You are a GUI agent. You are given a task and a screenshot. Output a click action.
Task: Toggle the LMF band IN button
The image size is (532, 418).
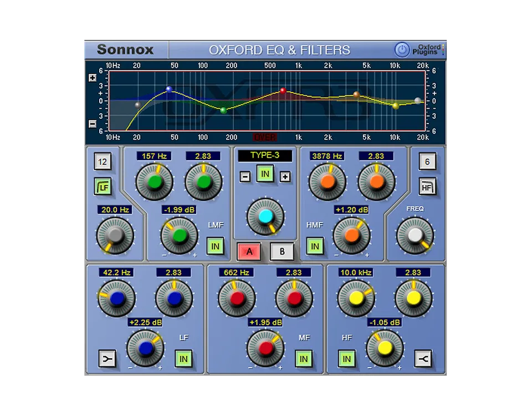(216, 246)
